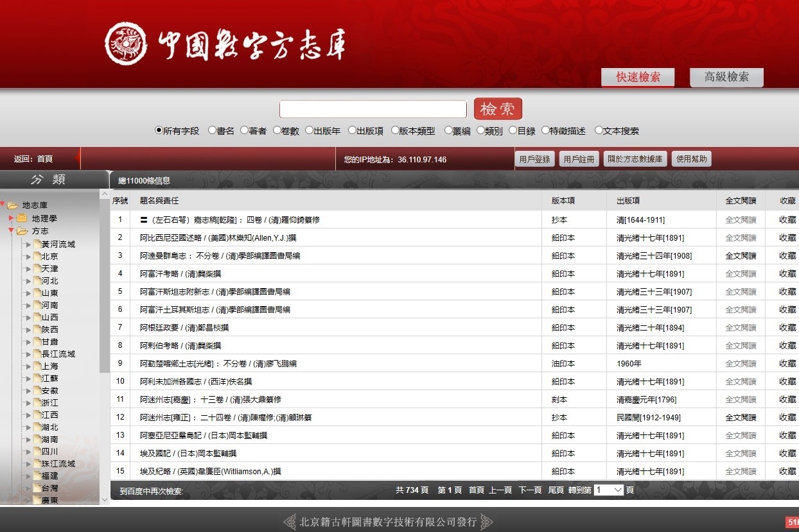The width and height of the screenshot is (799, 532).
Task: Select the 著者 search field radio option
Action: [245, 130]
